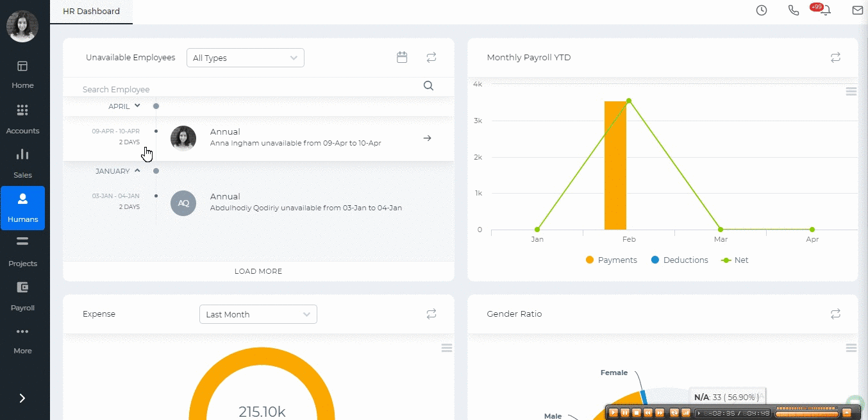Screen dimensions: 868x420
Task: Refresh the Gender Ratio widget
Action: pos(835,314)
